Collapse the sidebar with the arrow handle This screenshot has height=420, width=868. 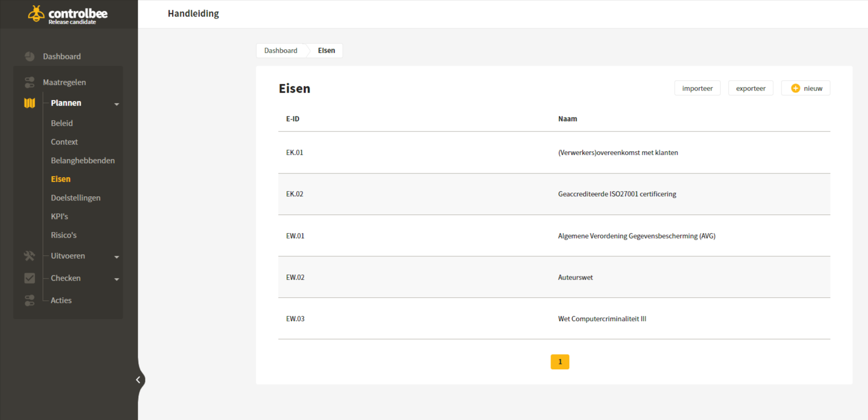coord(138,380)
